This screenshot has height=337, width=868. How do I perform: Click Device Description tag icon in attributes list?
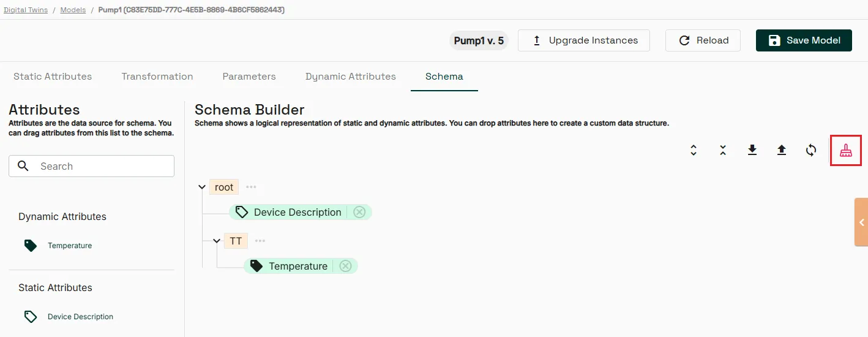[x=30, y=317]
